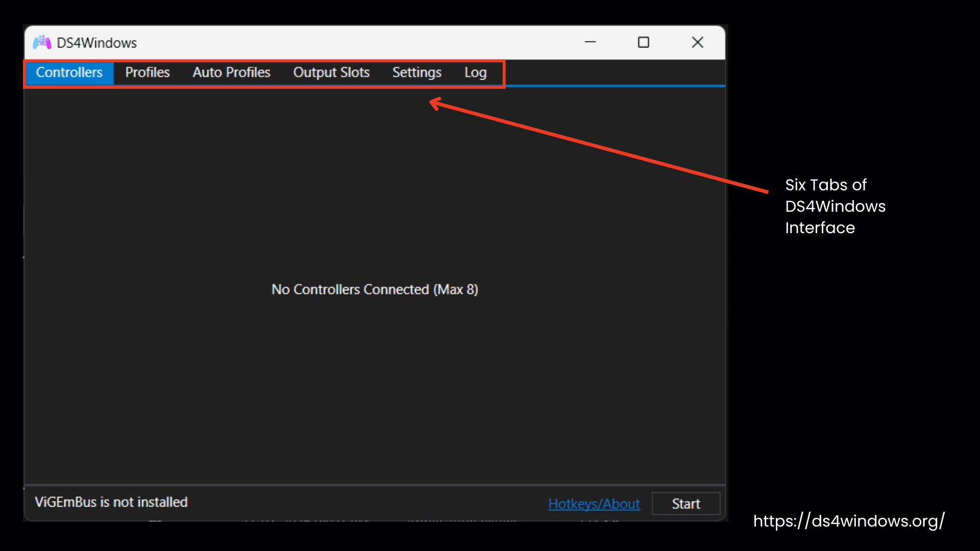Go to the Output Slots tab

click(331, 72)
